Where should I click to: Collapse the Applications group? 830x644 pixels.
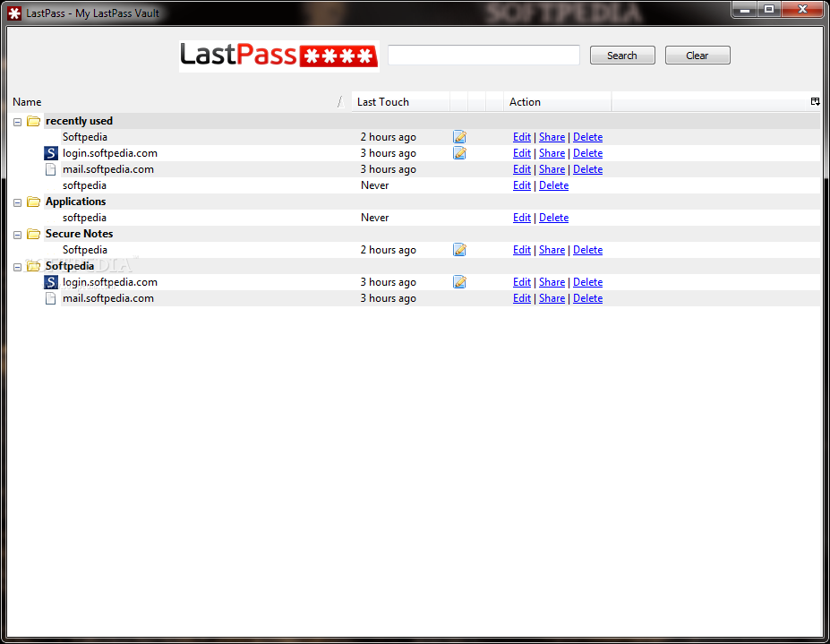point(18,202)
